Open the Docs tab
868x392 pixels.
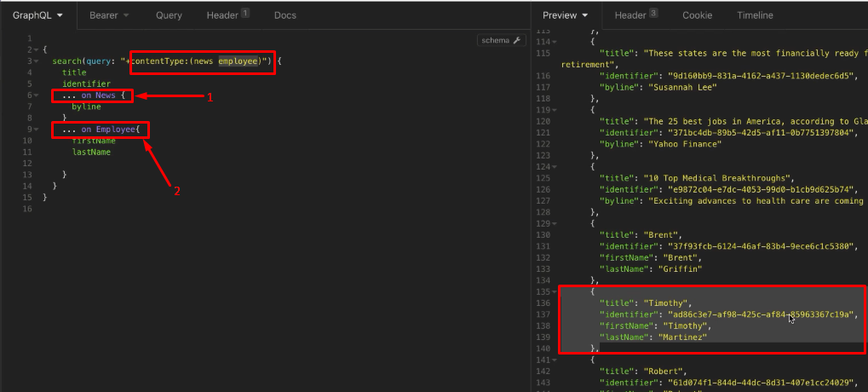[x=285, y=15]
